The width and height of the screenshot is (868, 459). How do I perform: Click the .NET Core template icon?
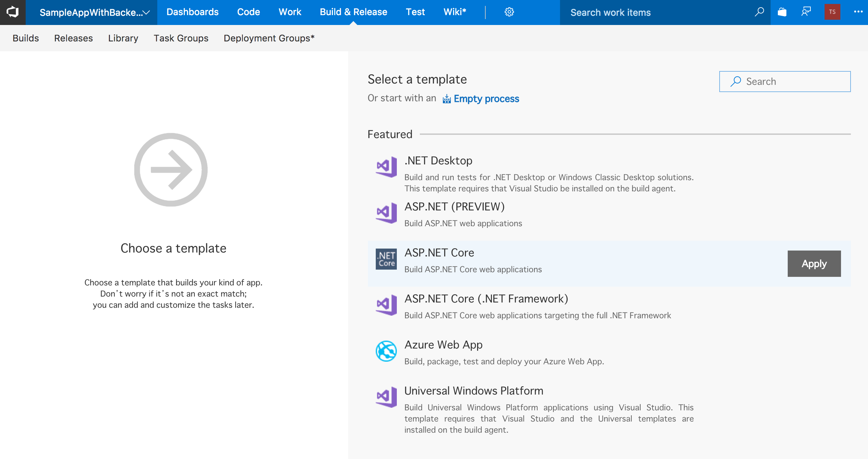tap(386, 259)
